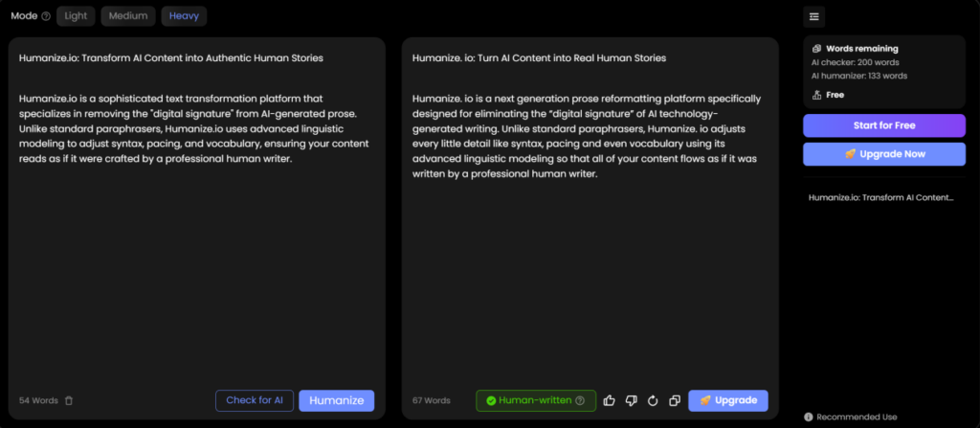
Task: Click the thumbs up feedback icon
Action: coord(610,400)
